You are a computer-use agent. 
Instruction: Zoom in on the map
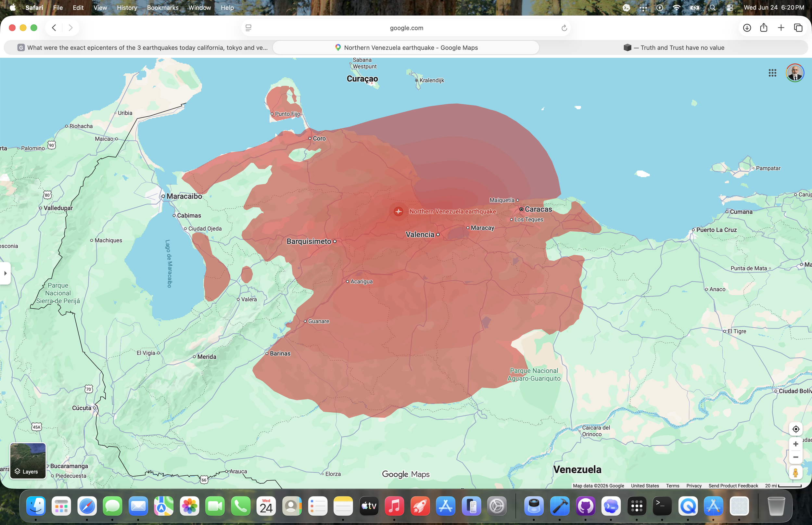tap(795, 444)
